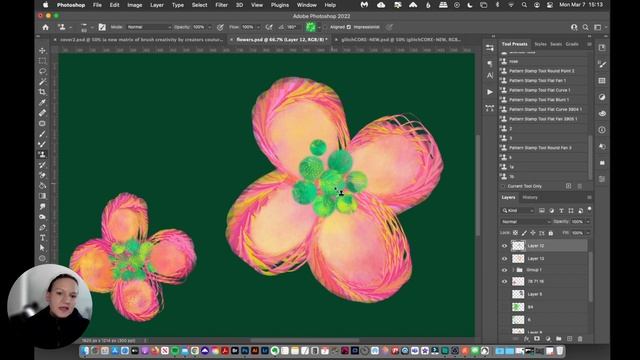The image size is (640, 360).
Task: Toggle the Impressionist checkbox
Action: 349,27
